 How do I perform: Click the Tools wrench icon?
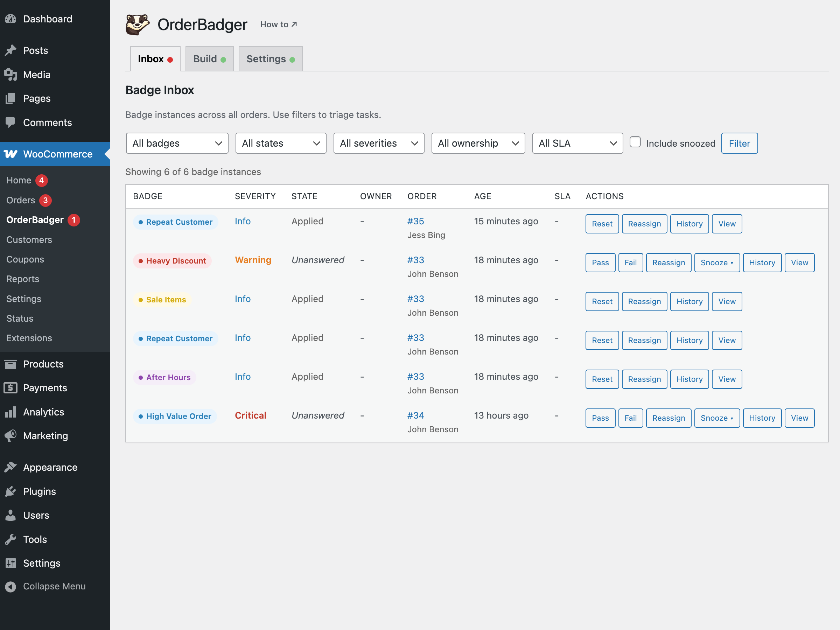tap(10, 539)
